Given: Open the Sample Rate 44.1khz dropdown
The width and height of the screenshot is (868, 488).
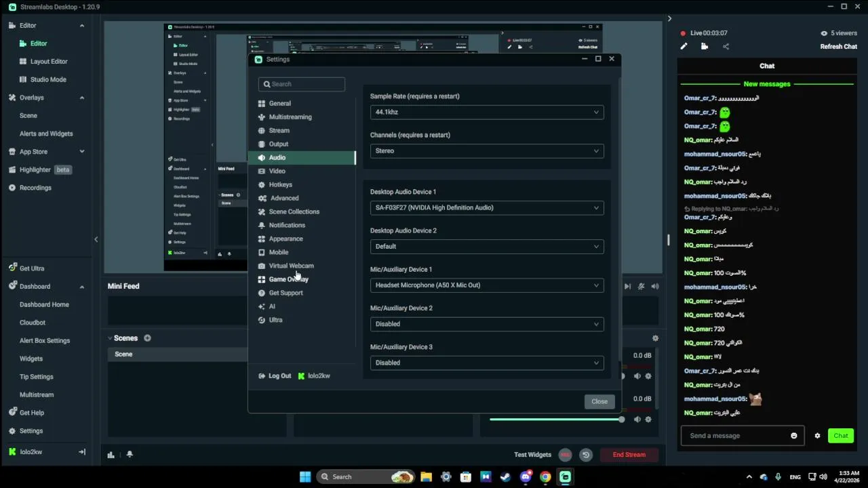Looking at the screenshot, I should (487, 113).
